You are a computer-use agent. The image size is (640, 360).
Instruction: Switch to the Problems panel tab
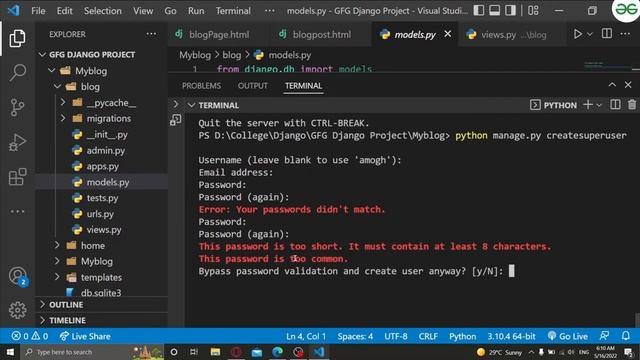201,86
